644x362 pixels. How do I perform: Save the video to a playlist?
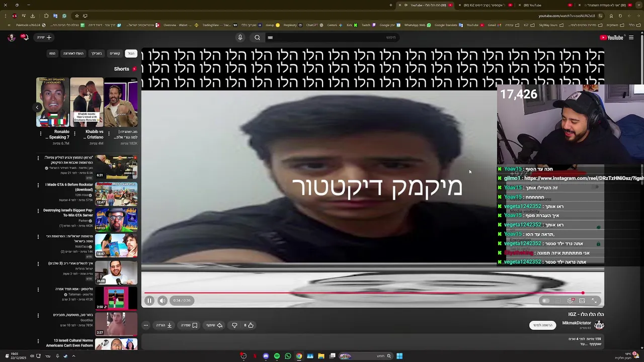[x=189, y=325]
